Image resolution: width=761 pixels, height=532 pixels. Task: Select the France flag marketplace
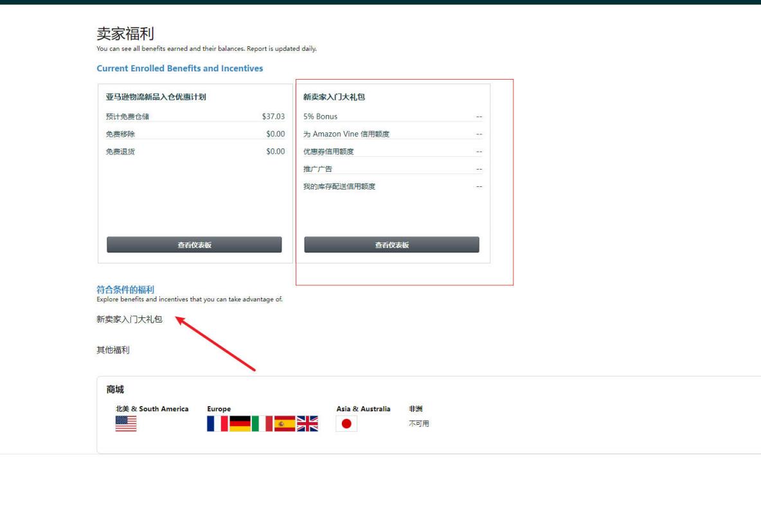point(217,423)
